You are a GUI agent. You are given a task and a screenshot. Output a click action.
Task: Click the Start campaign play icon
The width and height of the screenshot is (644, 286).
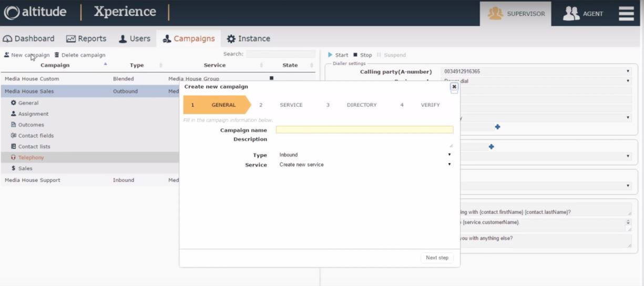coord(330,55)
